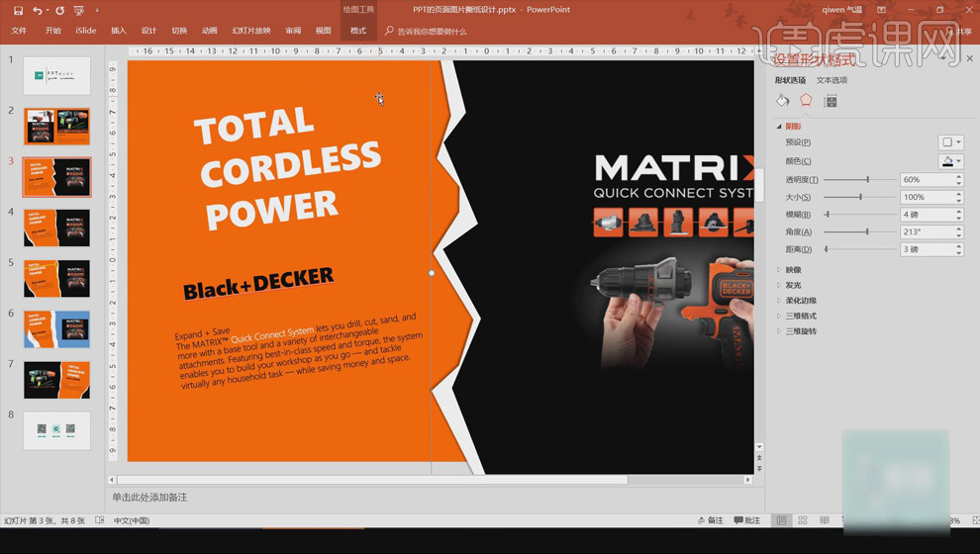Open the 动画 ribbon tab
Viewport: 980px width, 554px height.
coord(209,31)
